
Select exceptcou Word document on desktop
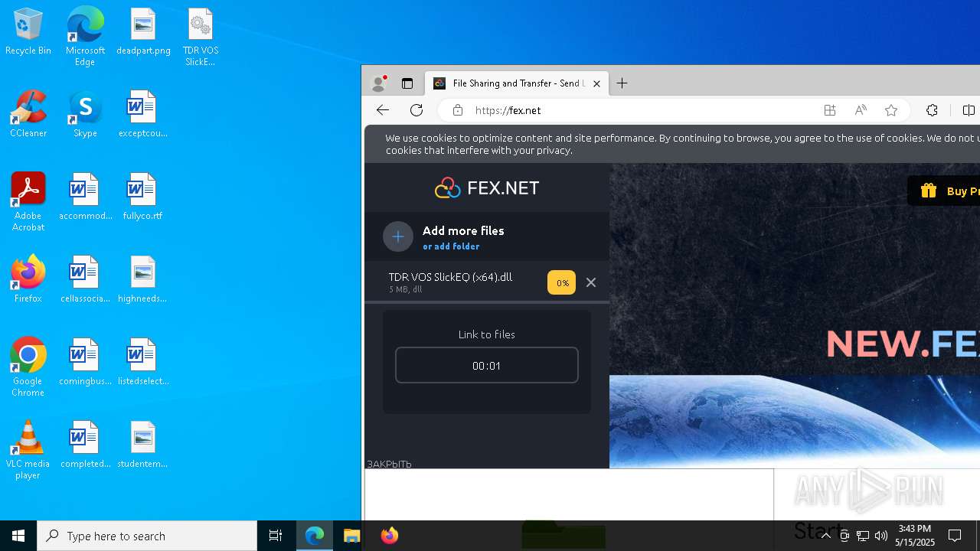tap(142, 114)
